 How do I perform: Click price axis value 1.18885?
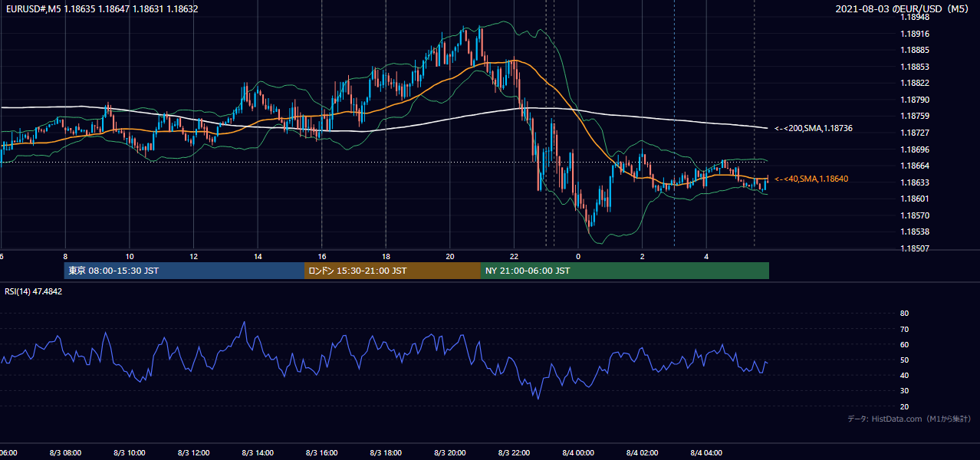click(x=915, y=51)
